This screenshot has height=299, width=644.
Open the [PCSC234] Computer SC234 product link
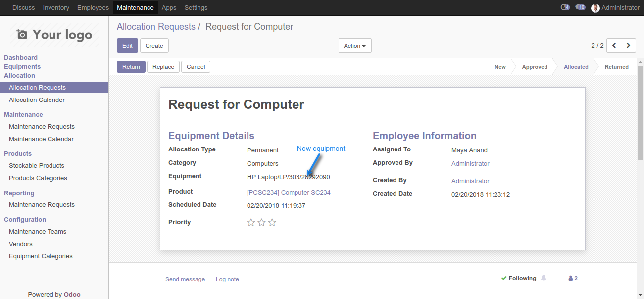click(x=289, y=193)
